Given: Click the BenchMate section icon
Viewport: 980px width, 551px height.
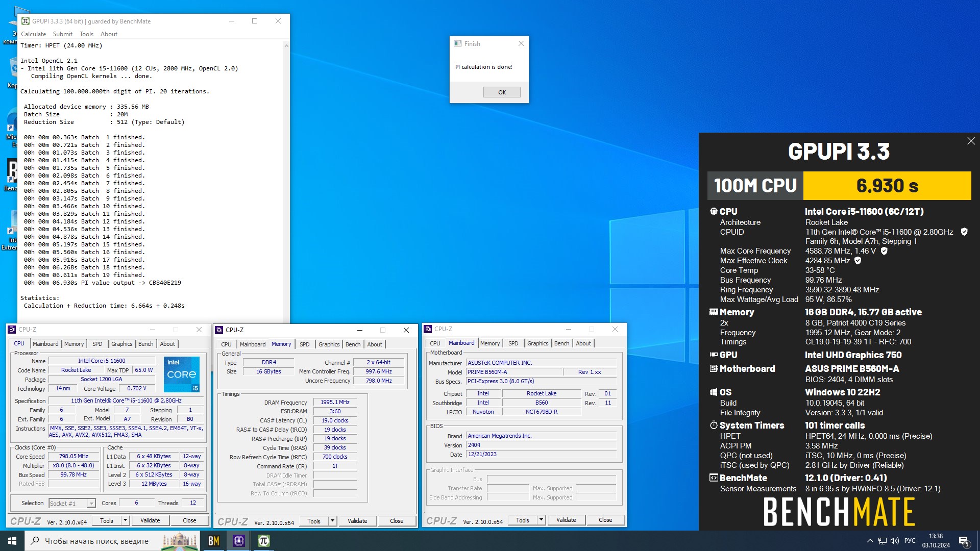Looking at the screenshot, I should [714, 478].
